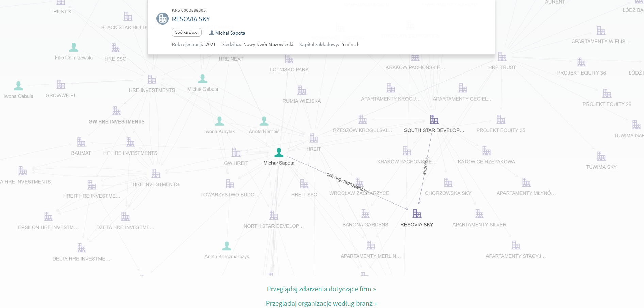Screen dimensions: 644x308
Task: Select the NORTH STAR DEVELOP node icon
Action: click(274, 215)
